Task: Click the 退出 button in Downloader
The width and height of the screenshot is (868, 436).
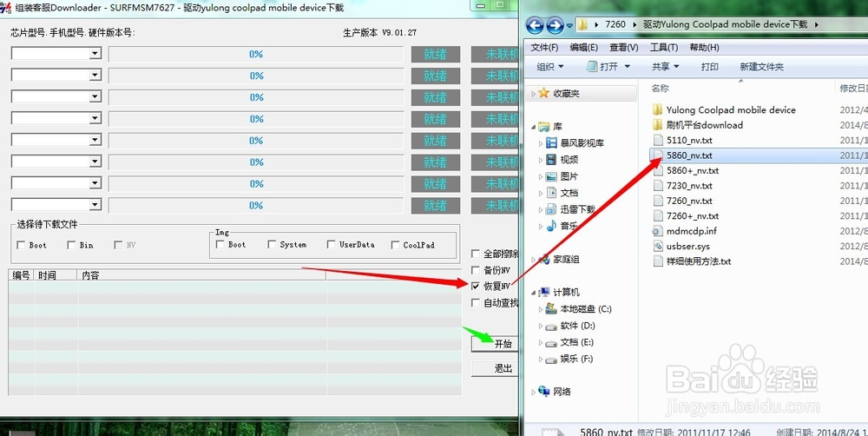Action: coord(496,368)
